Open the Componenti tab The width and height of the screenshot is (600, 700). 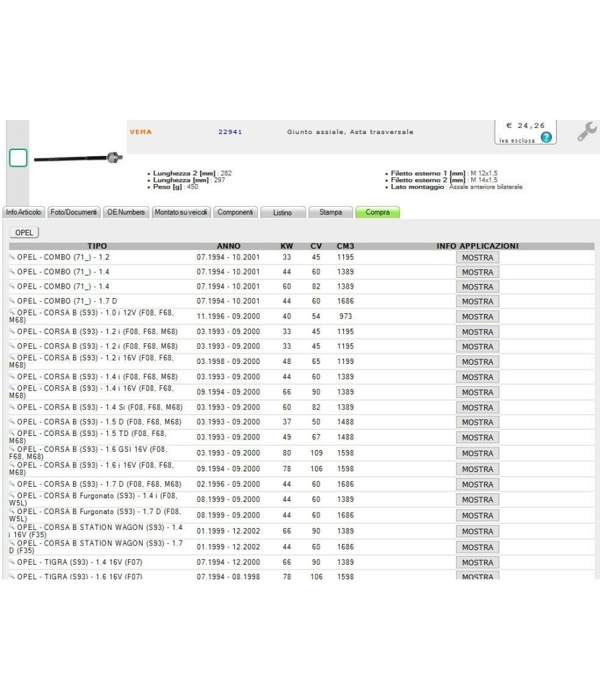tap(235, 213)
